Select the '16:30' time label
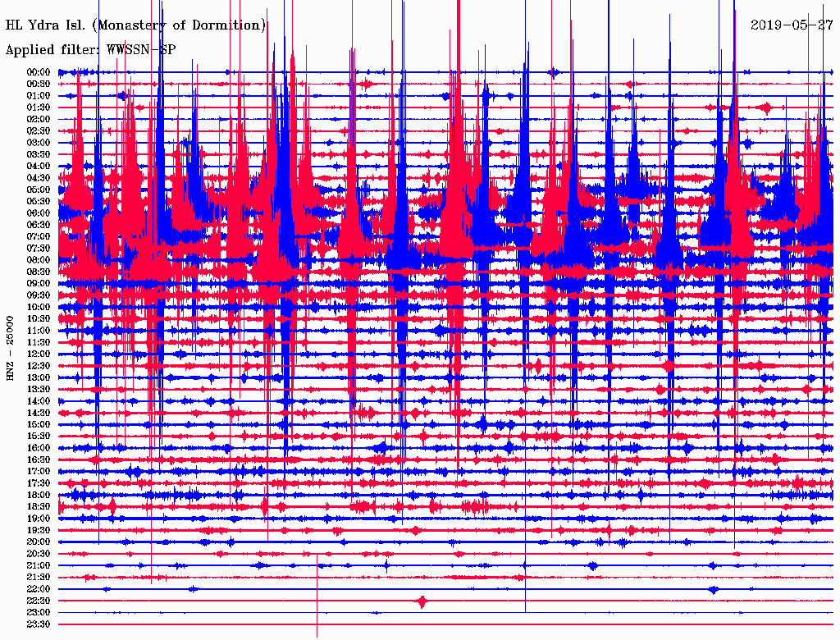The width and height of the screenshot is (840, 640). [39, 459]
